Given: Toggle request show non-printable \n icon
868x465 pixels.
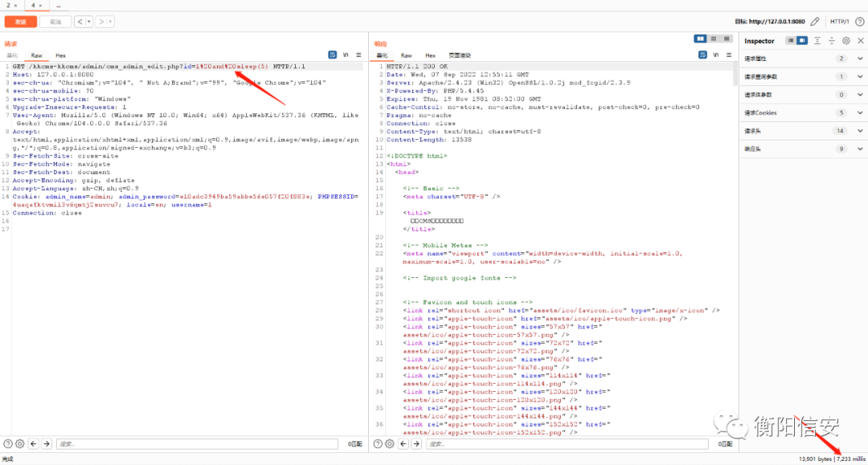Looking at the screenshot, I should tap(346, 55).
